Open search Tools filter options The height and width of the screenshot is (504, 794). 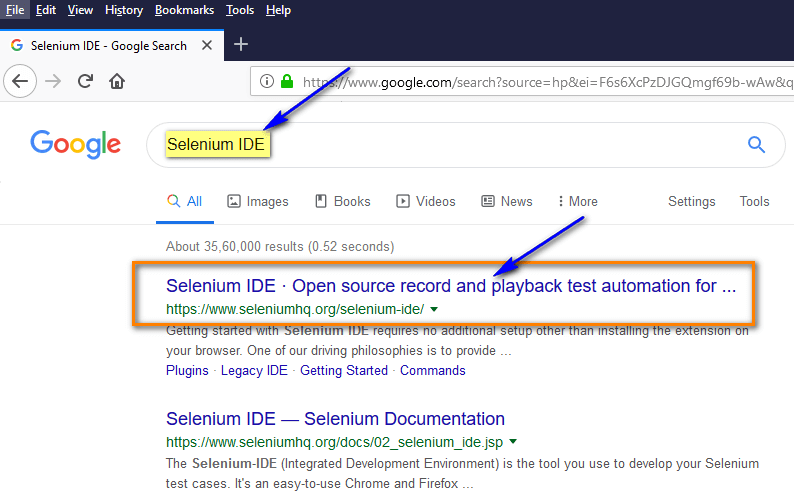[754, 202]
